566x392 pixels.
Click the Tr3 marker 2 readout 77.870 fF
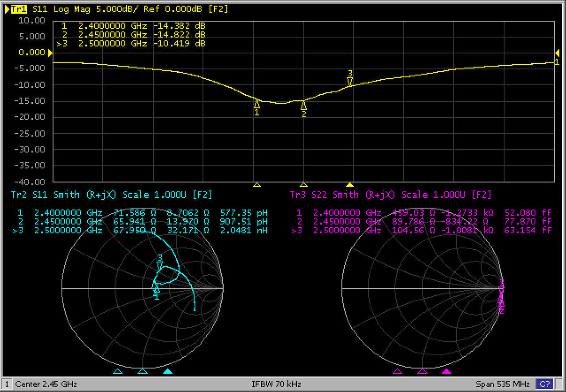(528, 221)
